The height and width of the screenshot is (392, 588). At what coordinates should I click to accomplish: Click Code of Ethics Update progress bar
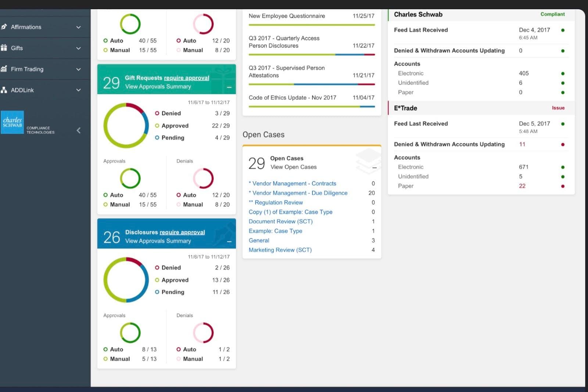312,107
